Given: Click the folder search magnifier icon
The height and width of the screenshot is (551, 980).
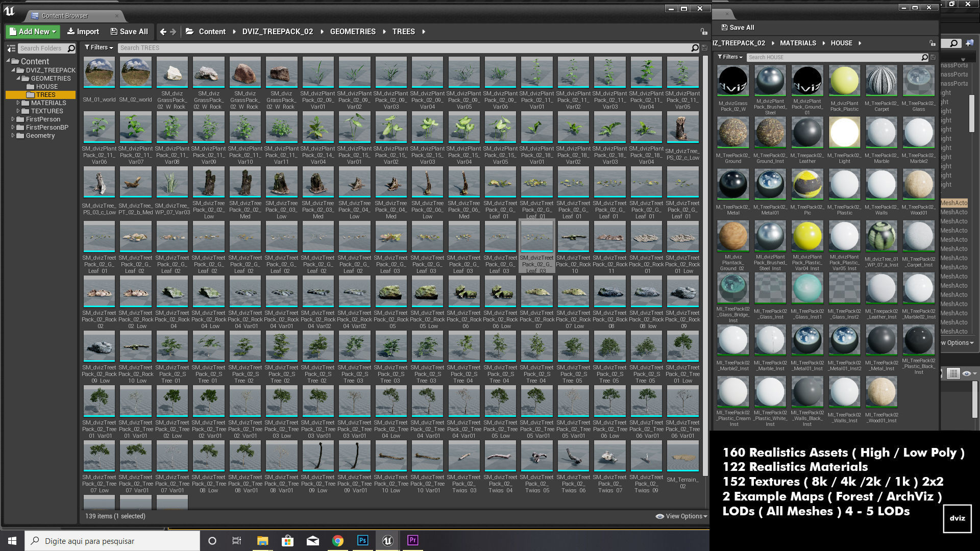Looking at the screenshot, I should point(71,48).
